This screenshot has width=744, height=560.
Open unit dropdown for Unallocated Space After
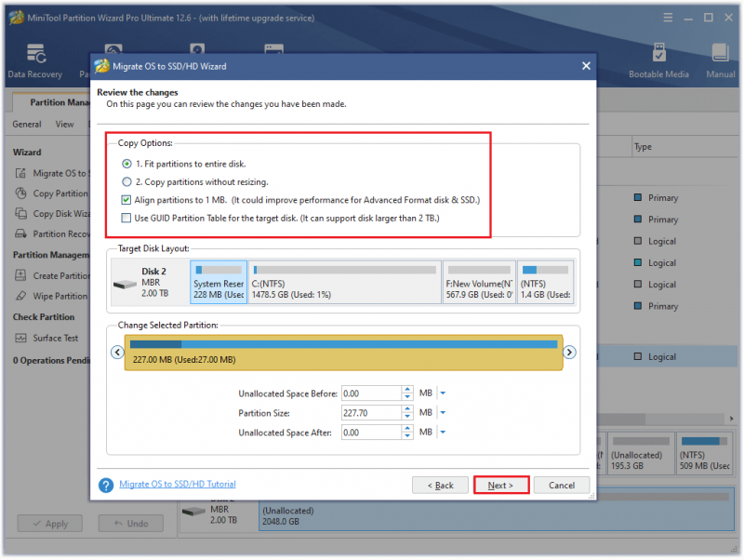tap(443, 432)
